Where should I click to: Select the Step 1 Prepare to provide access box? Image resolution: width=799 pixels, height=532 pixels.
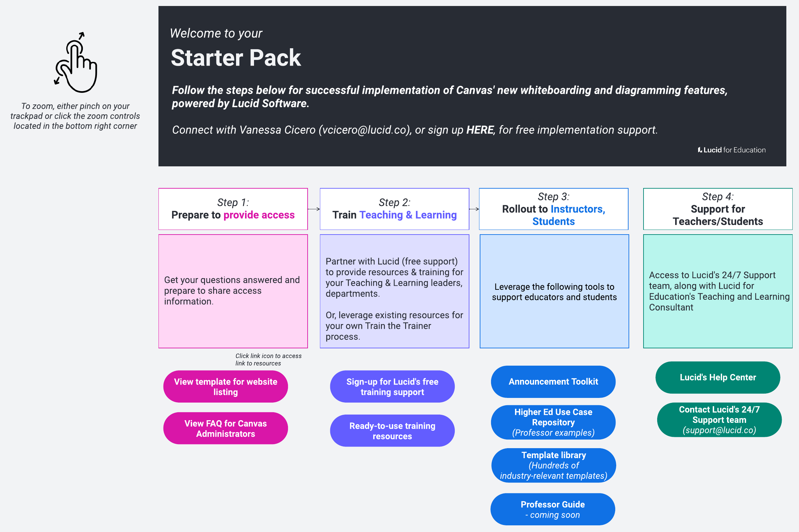coord(233,209)
